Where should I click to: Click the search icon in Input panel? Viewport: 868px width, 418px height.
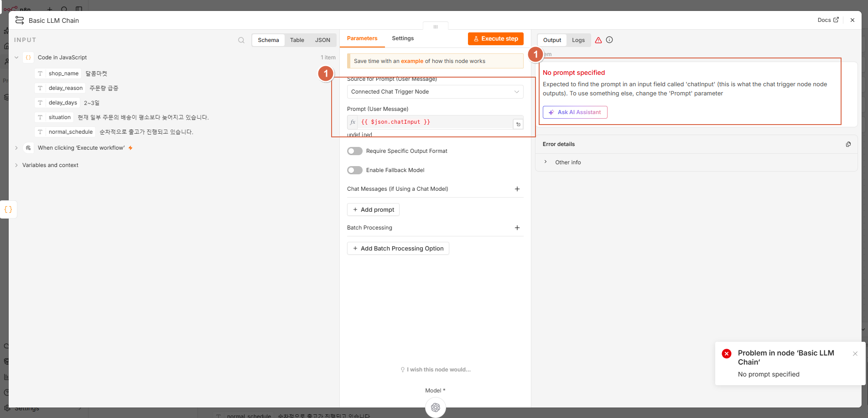click(x=241, y=40)
